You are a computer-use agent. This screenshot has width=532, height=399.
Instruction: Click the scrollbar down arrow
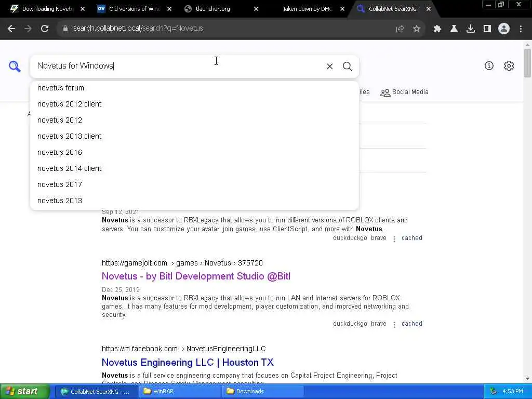(527, 379)
